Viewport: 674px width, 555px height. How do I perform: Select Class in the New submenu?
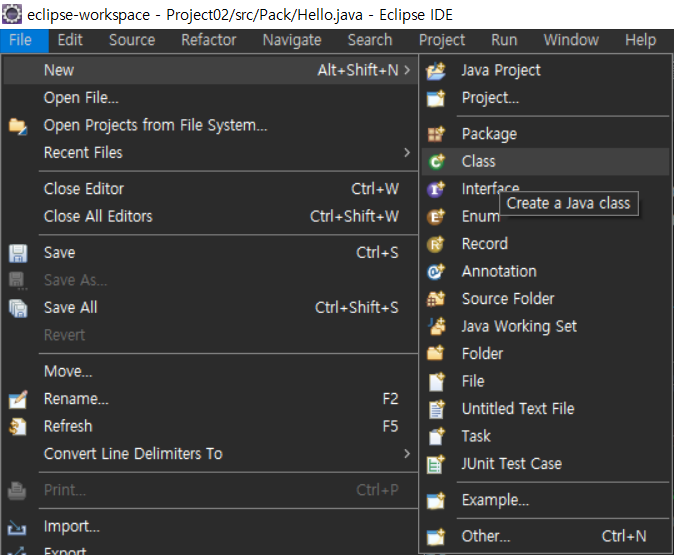545,162
